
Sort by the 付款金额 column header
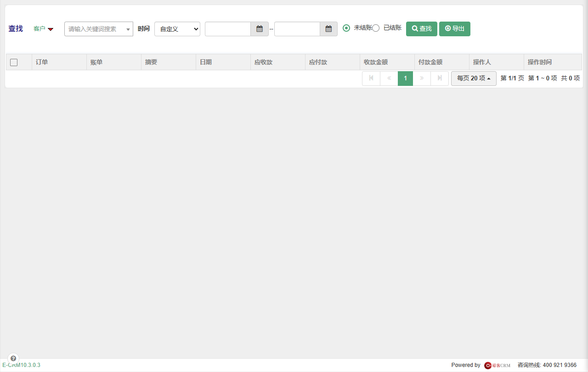tap(442, 62)
